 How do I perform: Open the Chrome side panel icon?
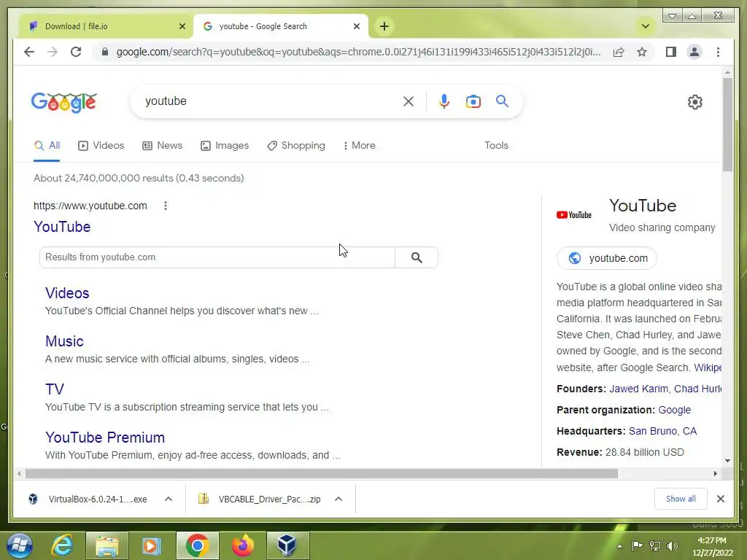tap(671, 52)
